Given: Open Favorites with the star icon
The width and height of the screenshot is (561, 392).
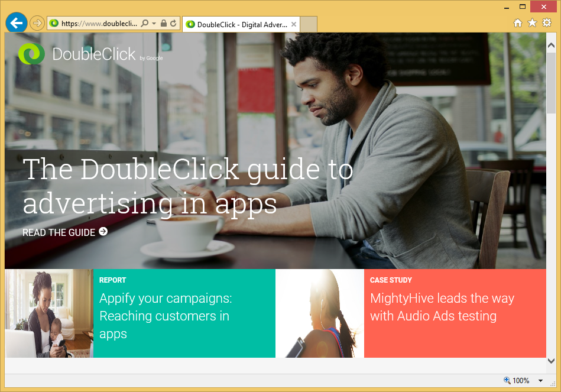Looking at the screenshot, I should (532, 23).
